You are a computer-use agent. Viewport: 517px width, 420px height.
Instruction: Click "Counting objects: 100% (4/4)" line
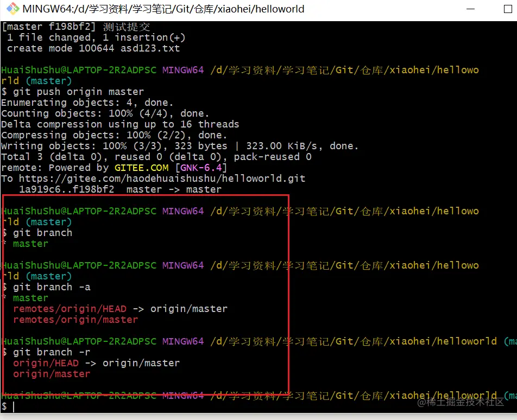(x=105, y=113)
